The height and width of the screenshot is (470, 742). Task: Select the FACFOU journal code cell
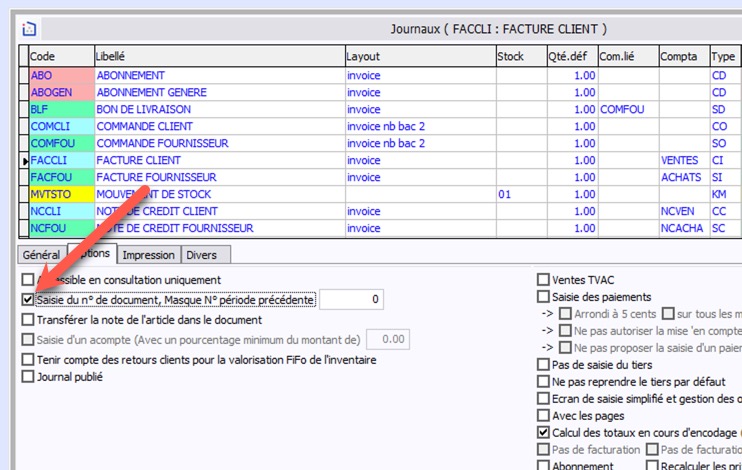coord(62,177)
